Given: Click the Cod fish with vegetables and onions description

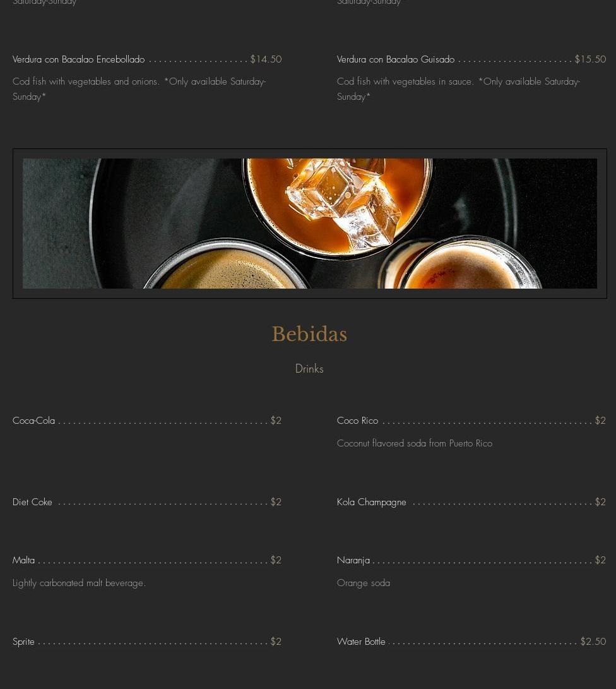Looking at the screenshot, I should [x=139, y=89].
